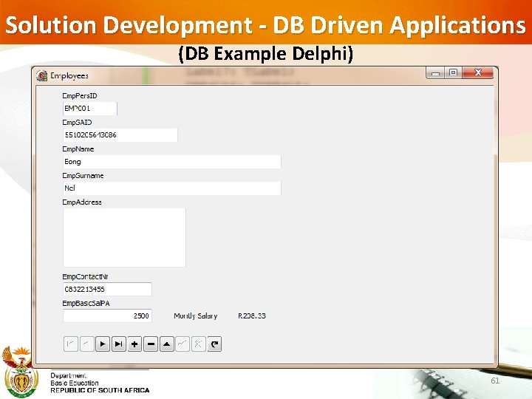Close the Employees window

(x=478, y=73)
